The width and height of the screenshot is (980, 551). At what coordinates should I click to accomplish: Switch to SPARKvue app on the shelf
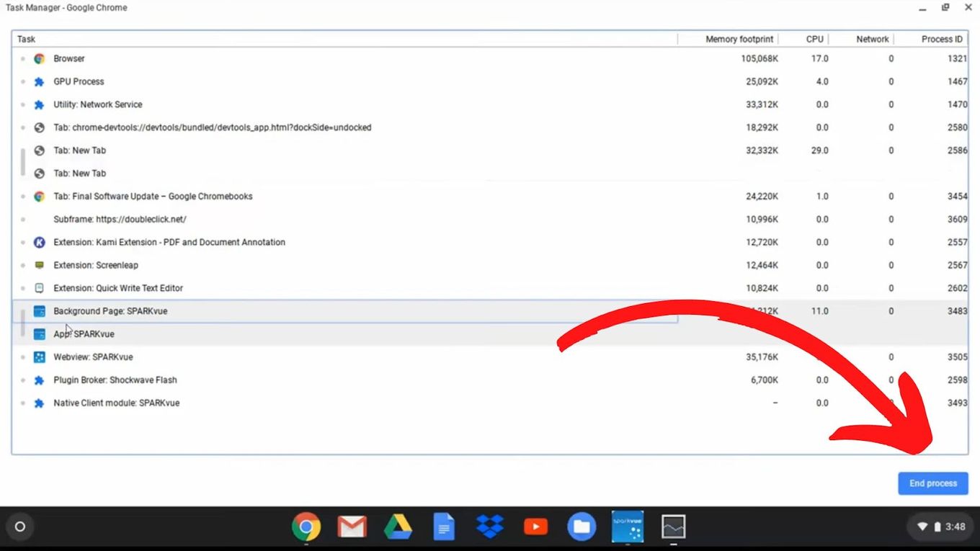pos(628,527)
